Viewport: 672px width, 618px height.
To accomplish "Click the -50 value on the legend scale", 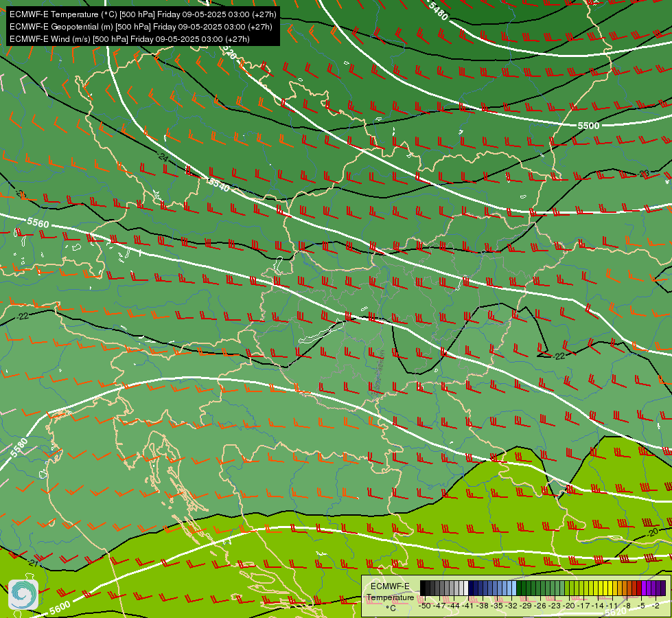I will tap(425, 606).
